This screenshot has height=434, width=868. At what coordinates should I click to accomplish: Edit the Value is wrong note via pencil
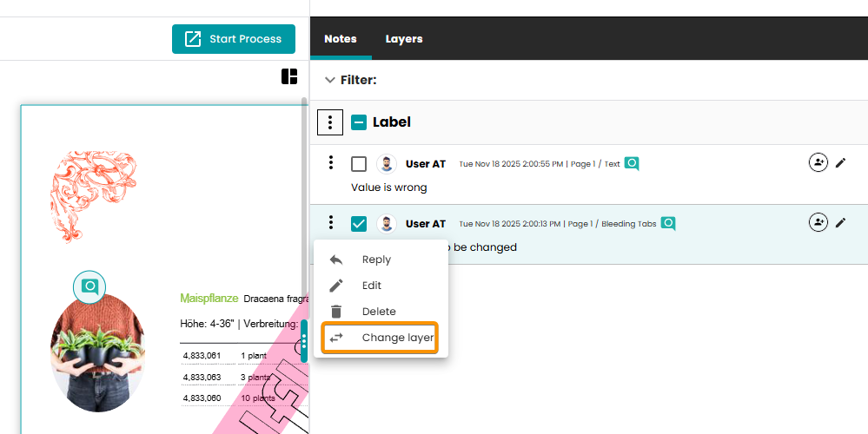click(840, 162)
